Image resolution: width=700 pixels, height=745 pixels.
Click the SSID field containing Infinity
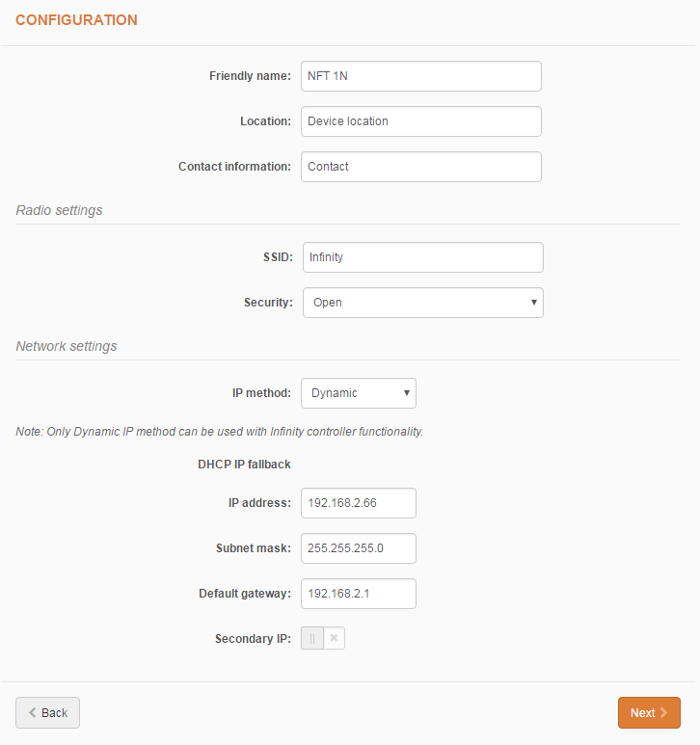(422, 257)
